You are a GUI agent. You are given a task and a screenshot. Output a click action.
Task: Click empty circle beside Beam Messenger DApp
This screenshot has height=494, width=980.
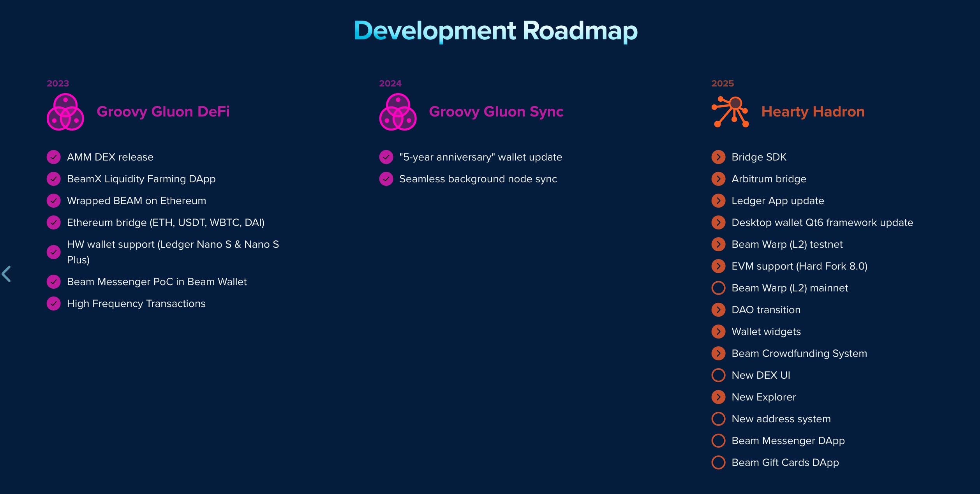[x=719, y=441]
